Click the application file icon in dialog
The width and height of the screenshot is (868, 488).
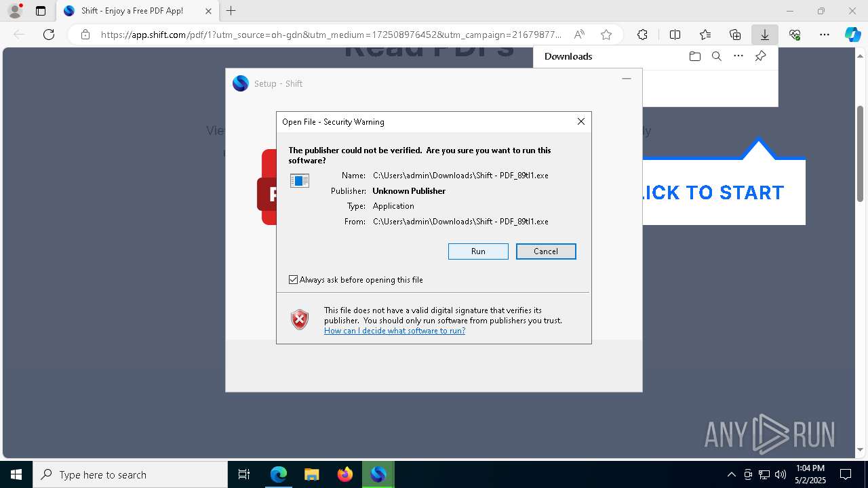[x=300, y=181]
